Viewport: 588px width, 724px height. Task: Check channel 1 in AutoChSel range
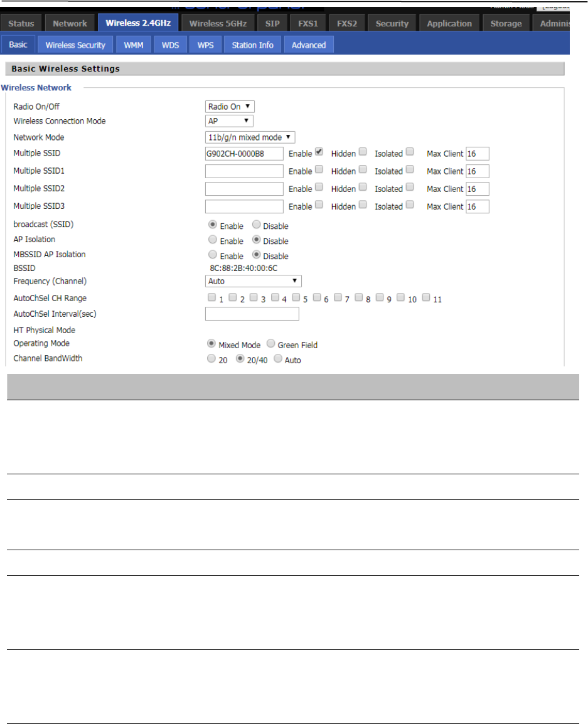[x=211, y=297]
